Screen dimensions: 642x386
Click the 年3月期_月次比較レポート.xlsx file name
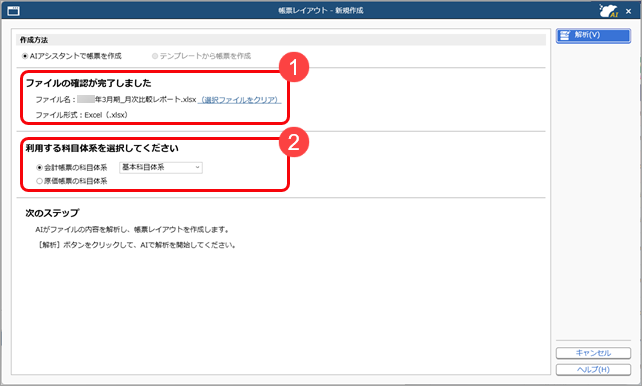[137, 99]
